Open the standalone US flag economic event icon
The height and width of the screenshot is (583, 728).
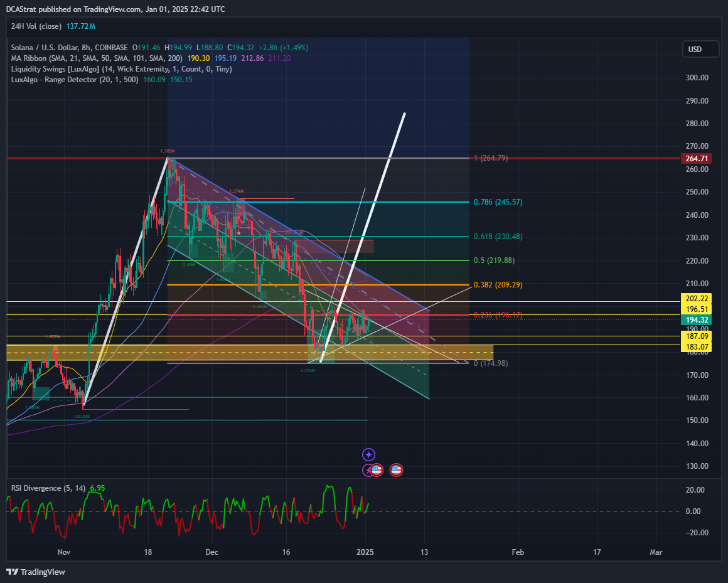[396, 470]
